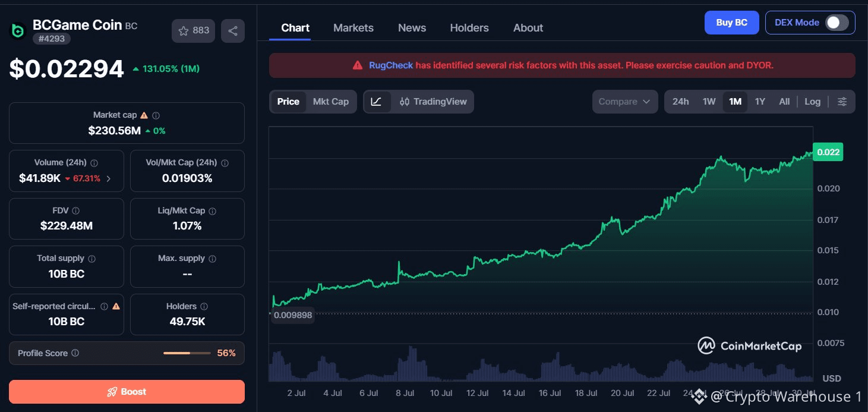The width and height of the screenshot is (868, 412).
Task: Select the line chart icon
Action: point(377,102)
